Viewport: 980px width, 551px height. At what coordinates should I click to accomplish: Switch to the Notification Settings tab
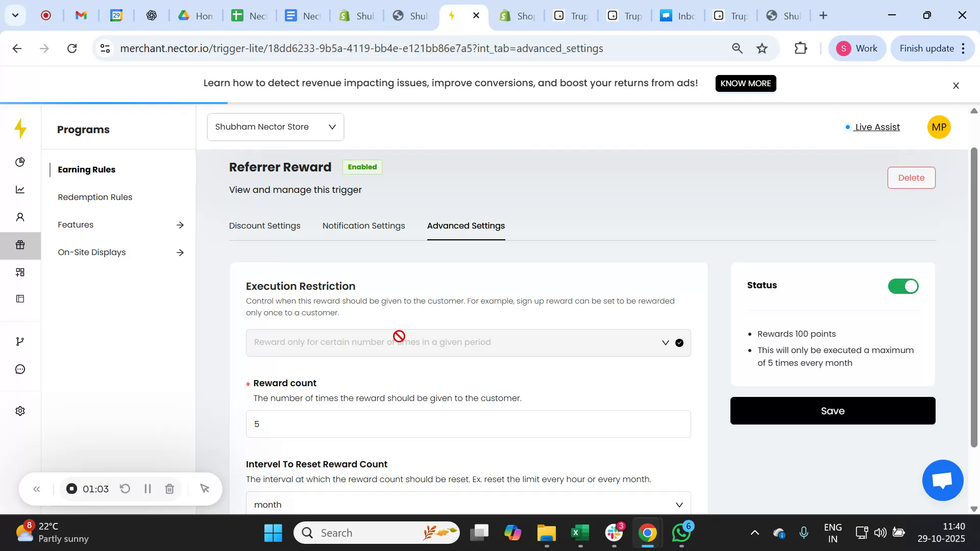363,226
